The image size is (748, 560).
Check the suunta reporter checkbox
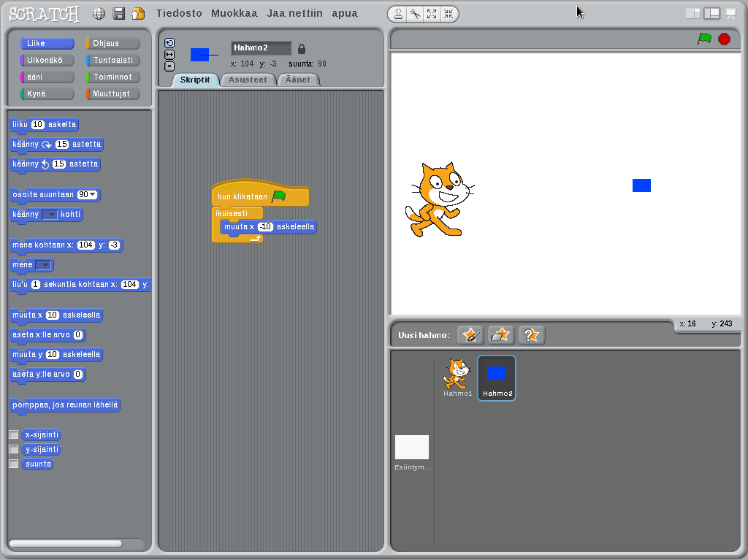[14, 464]
